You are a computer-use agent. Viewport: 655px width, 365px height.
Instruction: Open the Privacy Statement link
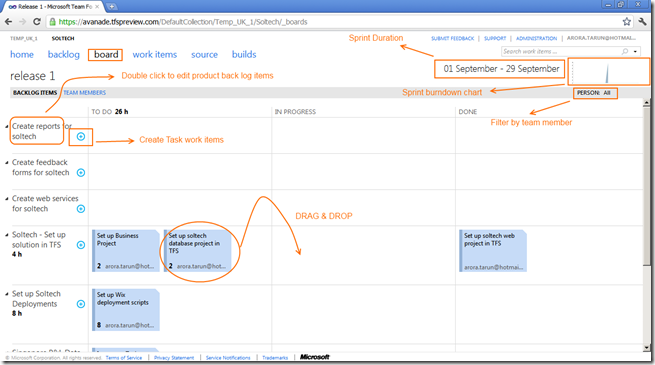click(x=174, y=358)
